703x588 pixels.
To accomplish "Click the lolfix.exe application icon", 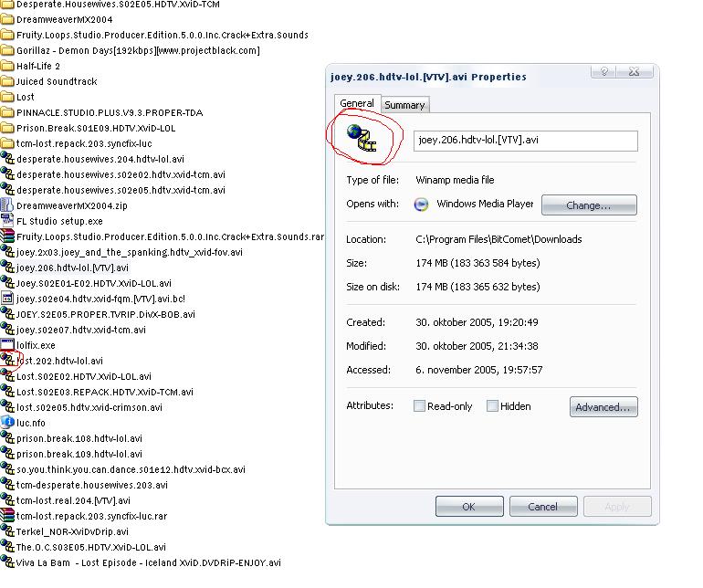I will [7, 345].
